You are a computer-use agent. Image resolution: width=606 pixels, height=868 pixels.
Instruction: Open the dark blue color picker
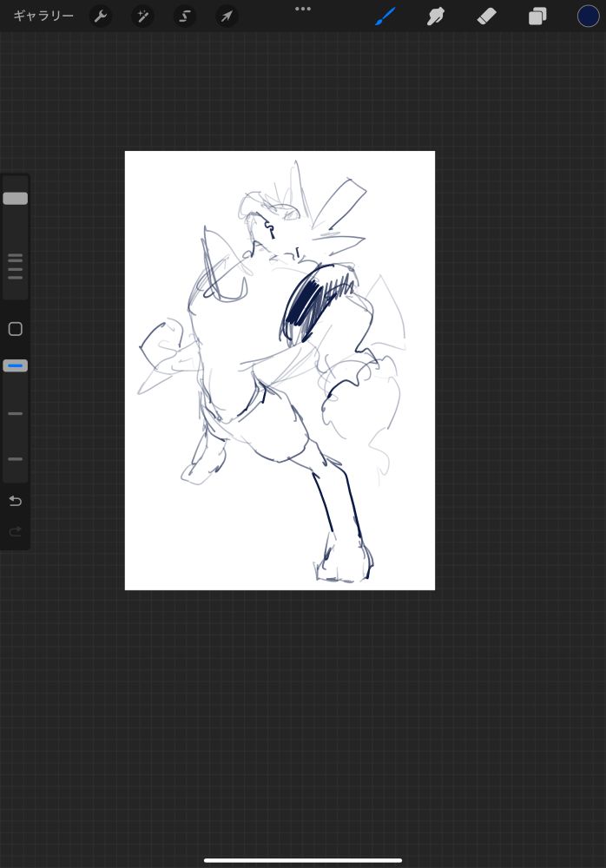[x=588, y=16]
